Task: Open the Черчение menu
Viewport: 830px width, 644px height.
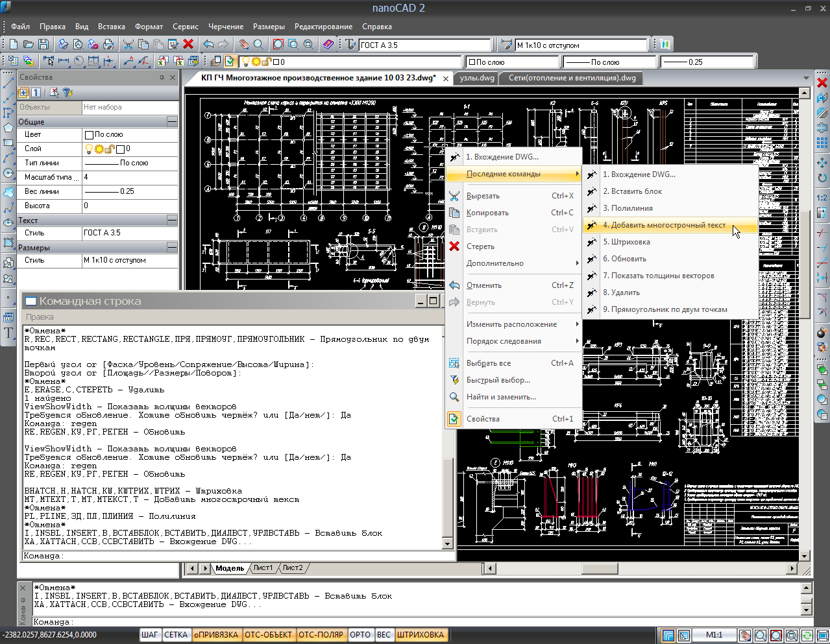Action: pyautogui.click(x=226, y=27)
